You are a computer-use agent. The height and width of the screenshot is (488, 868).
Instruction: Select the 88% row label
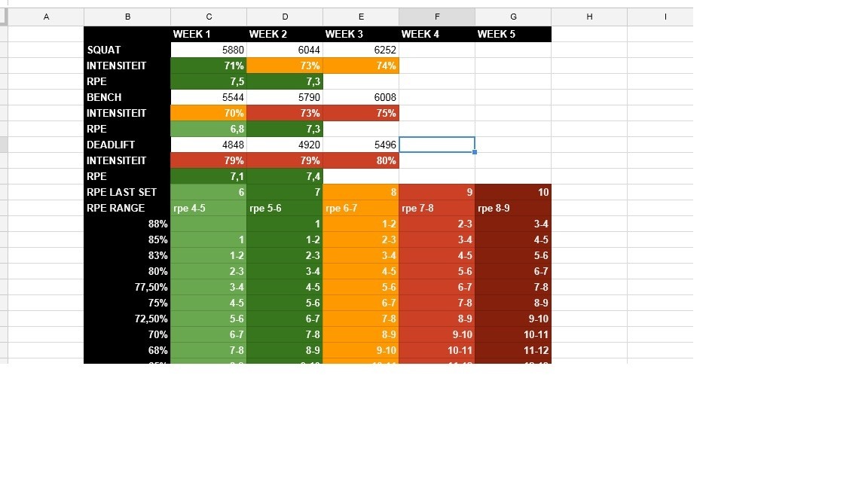(127, 224)
